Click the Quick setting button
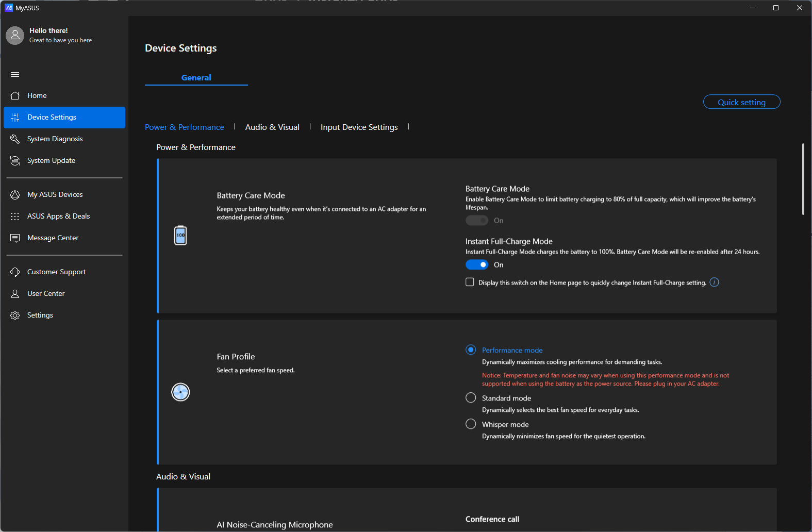 point(741,102)
